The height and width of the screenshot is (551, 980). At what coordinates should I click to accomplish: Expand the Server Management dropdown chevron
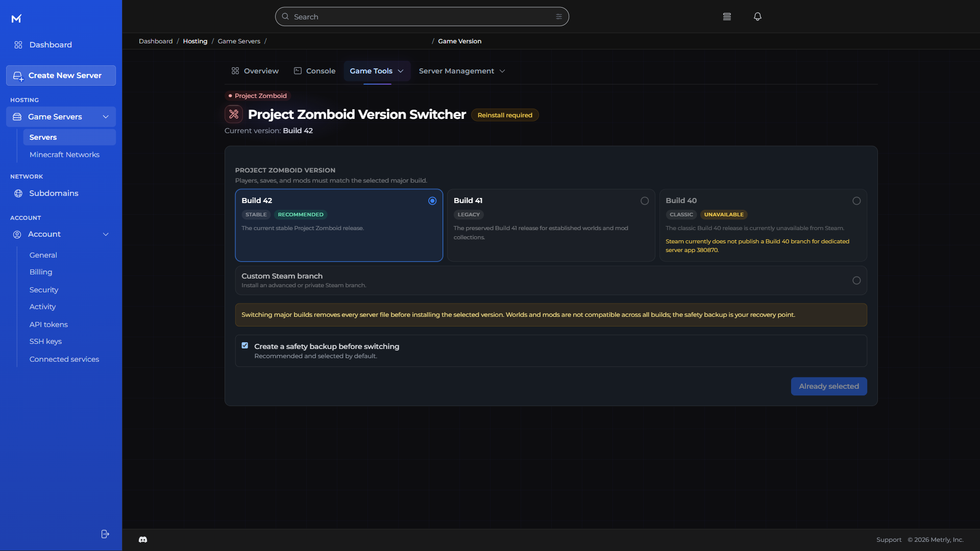(502, 71)
